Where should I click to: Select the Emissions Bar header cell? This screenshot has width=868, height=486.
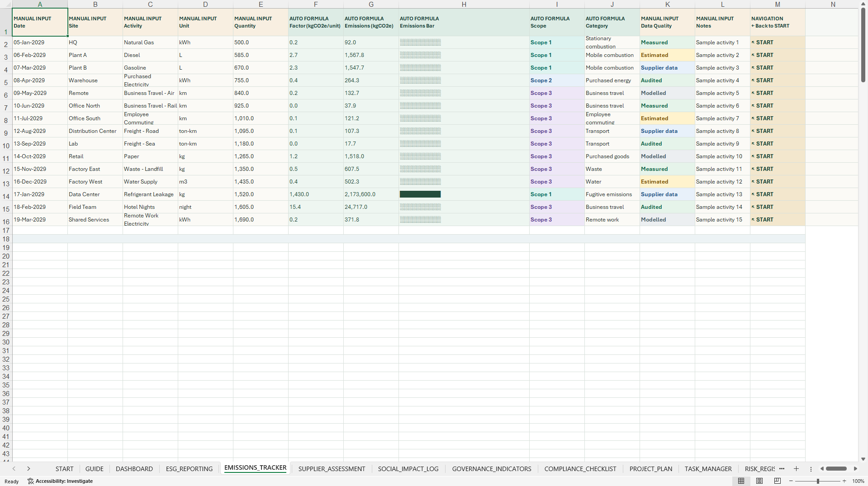point(464,22)
